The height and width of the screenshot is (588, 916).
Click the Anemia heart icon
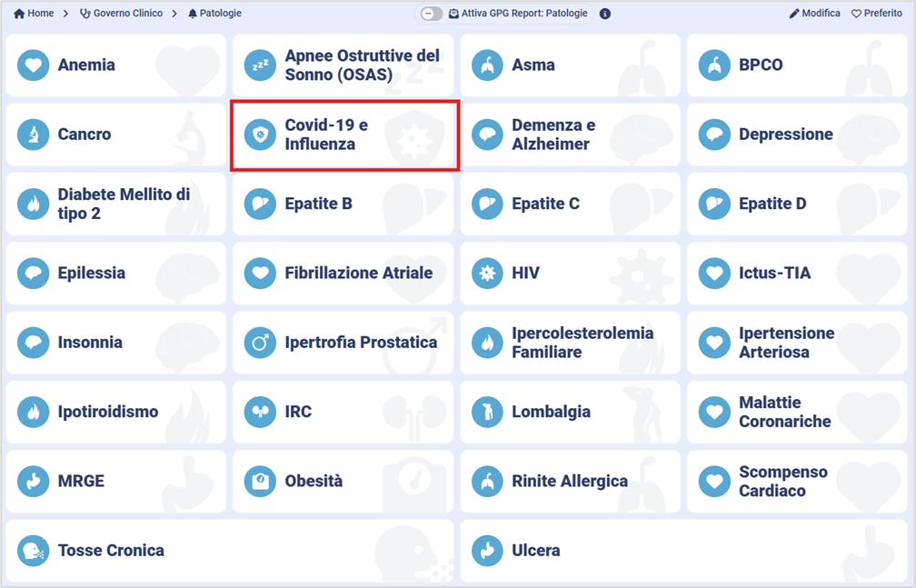click(x=34, y=65)
